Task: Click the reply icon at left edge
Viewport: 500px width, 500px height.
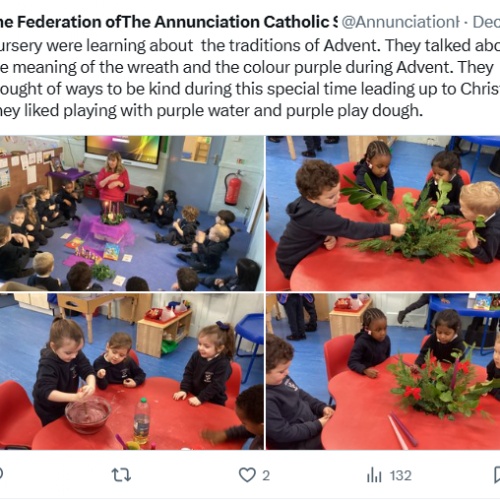Action: coord(1,474)
